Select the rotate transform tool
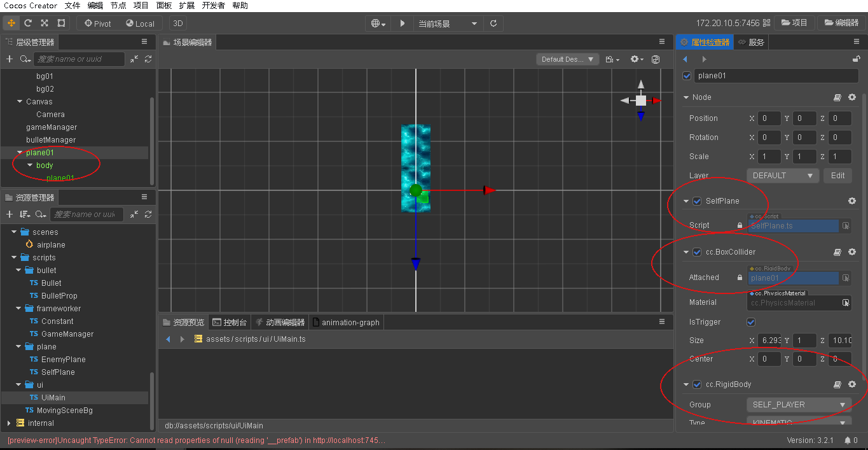868x450 pixels. pos(28,24)
